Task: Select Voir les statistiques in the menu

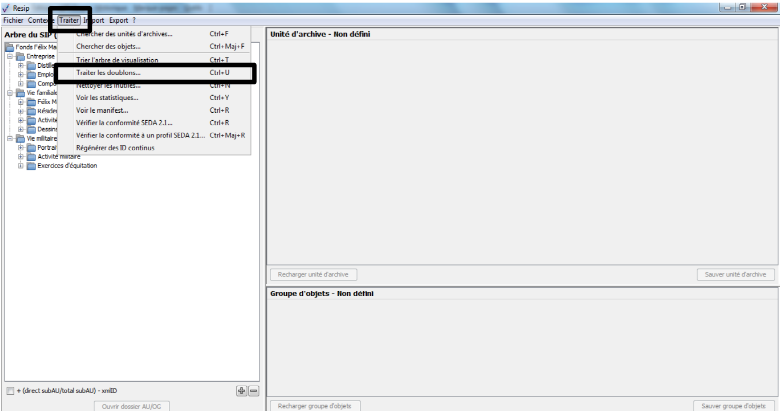Action: (x=107, y=97)
